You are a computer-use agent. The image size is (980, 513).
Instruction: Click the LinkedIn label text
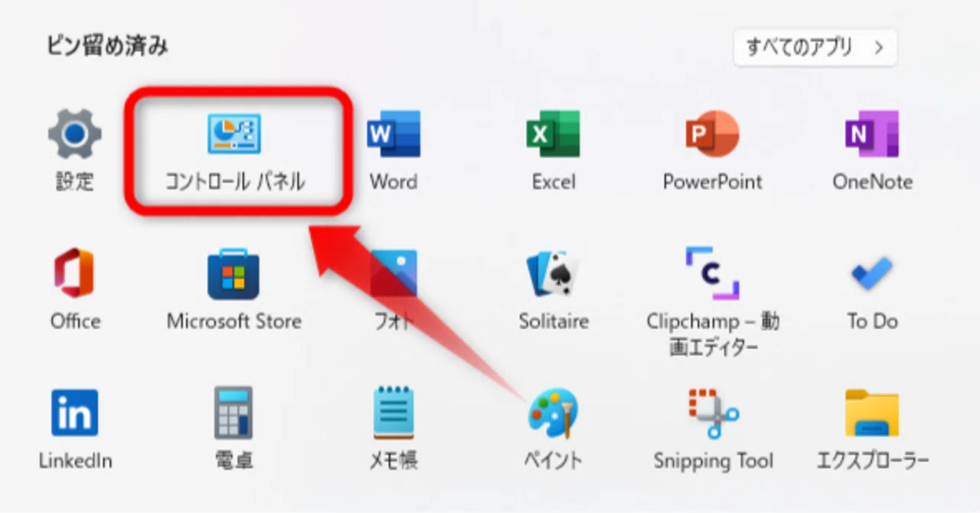click(x=75, y=461)
